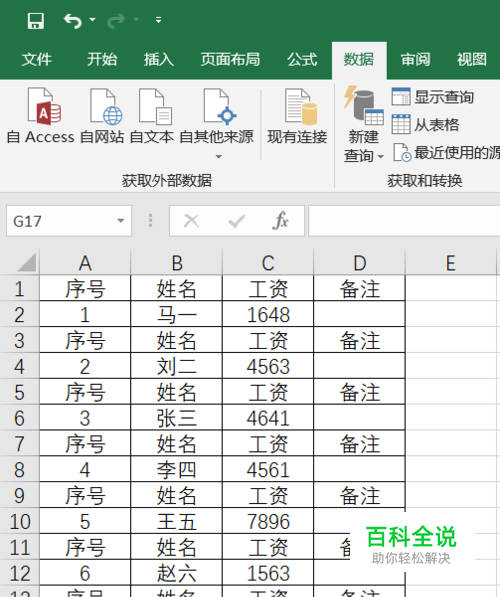
Task: Open the Undo history dropdown arrow
Action: 93,19
